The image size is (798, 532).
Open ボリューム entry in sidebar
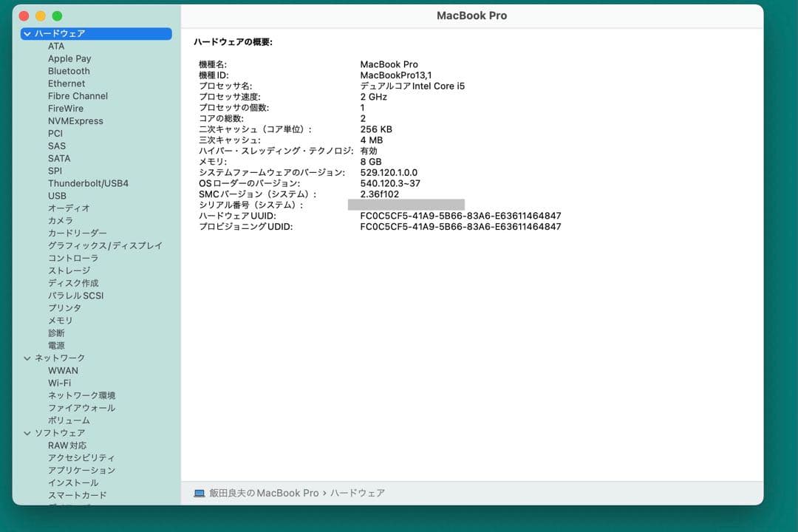point(69,420)
